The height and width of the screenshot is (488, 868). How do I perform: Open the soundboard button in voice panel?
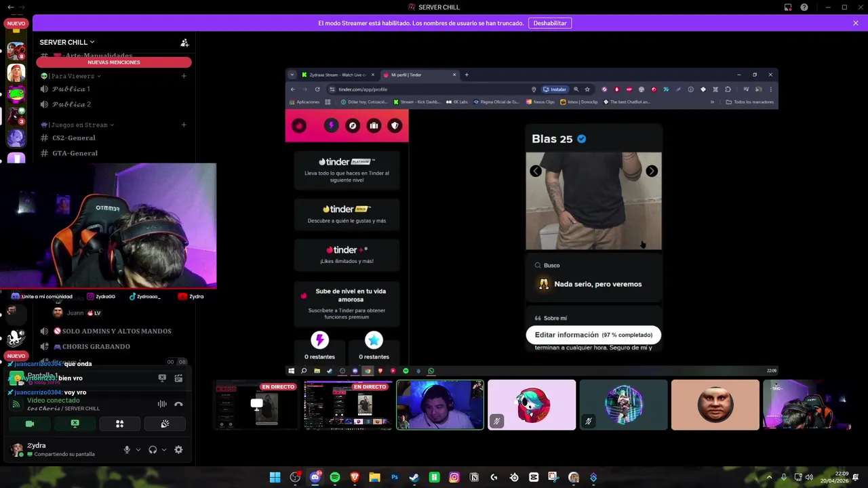165,424
